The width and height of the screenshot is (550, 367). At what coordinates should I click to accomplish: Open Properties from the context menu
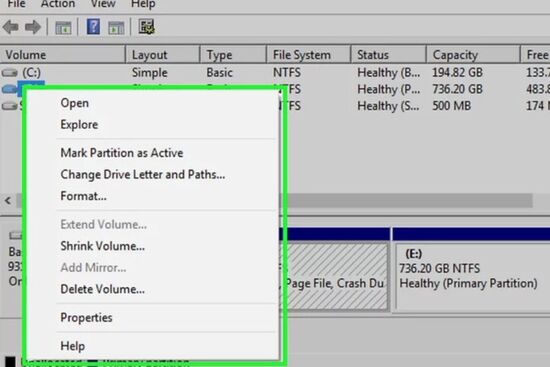pyautogui.click(x=86, y=318)
